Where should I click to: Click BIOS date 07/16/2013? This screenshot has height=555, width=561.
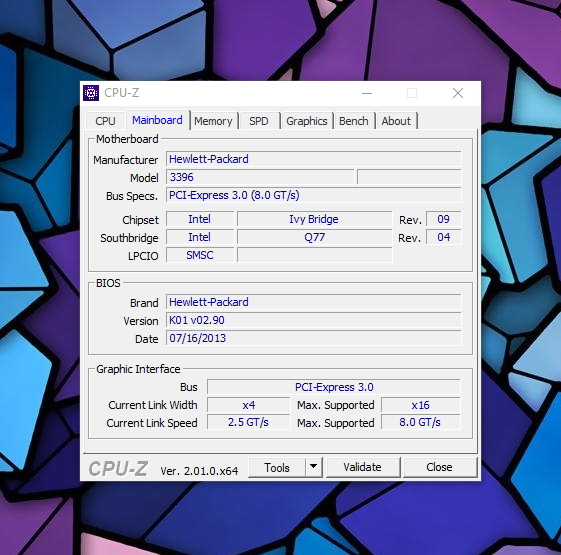(x=314, y=338)
